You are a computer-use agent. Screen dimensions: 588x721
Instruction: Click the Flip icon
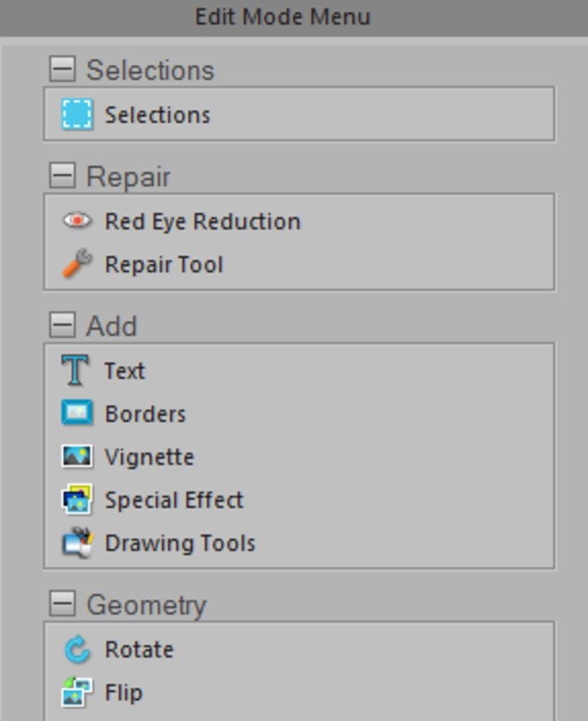(77, 692)
